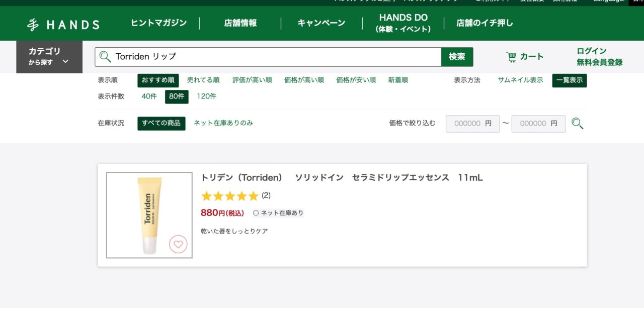The height and width of the screenshot is (320, 644).
Task: Open キャンペーン menu
Action: pyautogui.click(x=321, y=23)
